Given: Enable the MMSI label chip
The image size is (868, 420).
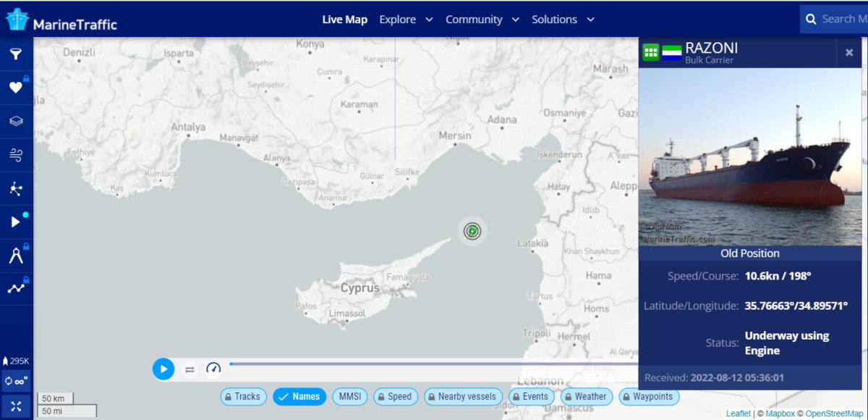Looking at the screenshot, I should (x=350, y=397).
